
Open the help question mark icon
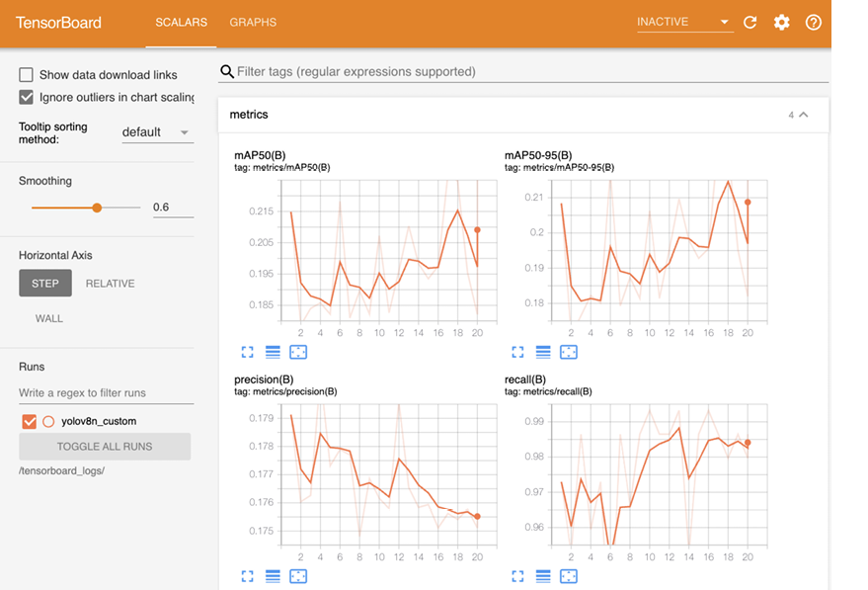(814, 22)
